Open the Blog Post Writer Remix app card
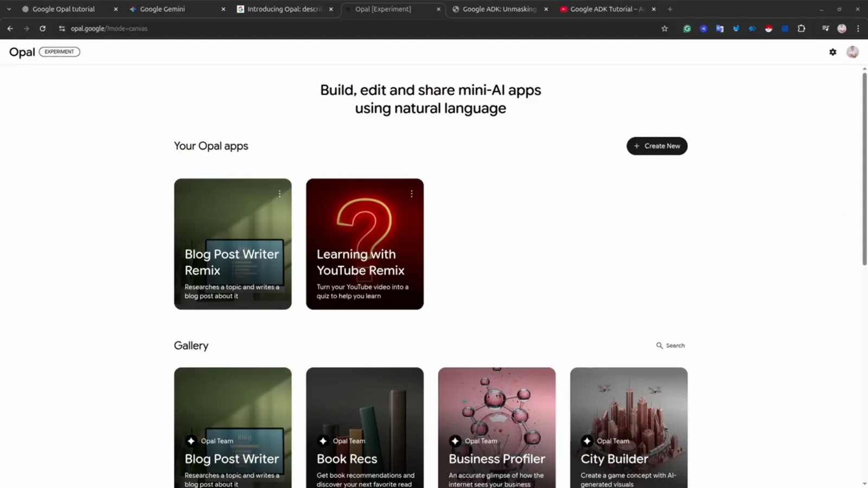The width and height of the screenshot is (868, 488). click(x=233, y=244)
